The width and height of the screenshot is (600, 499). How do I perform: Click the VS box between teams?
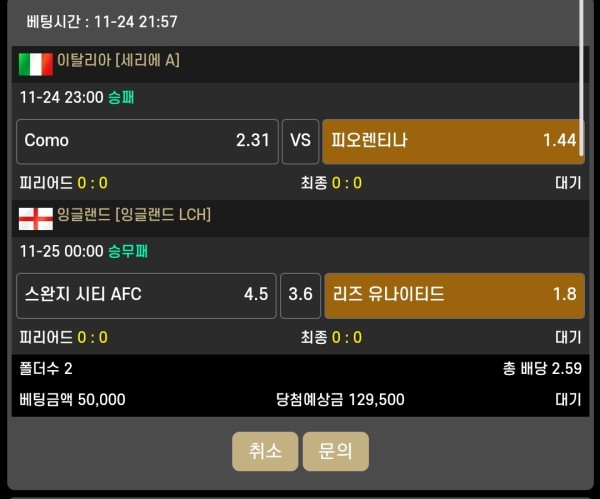pyautogui.click(x=300, y=141)
